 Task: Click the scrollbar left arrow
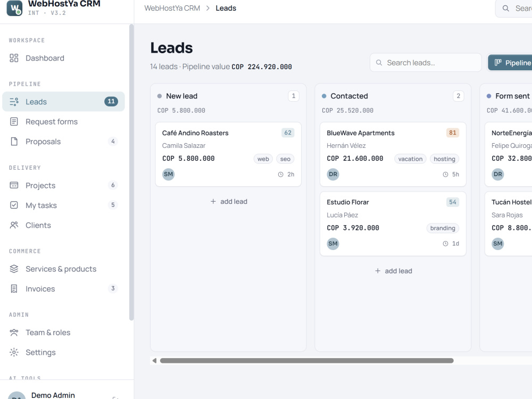pos(154,361)
